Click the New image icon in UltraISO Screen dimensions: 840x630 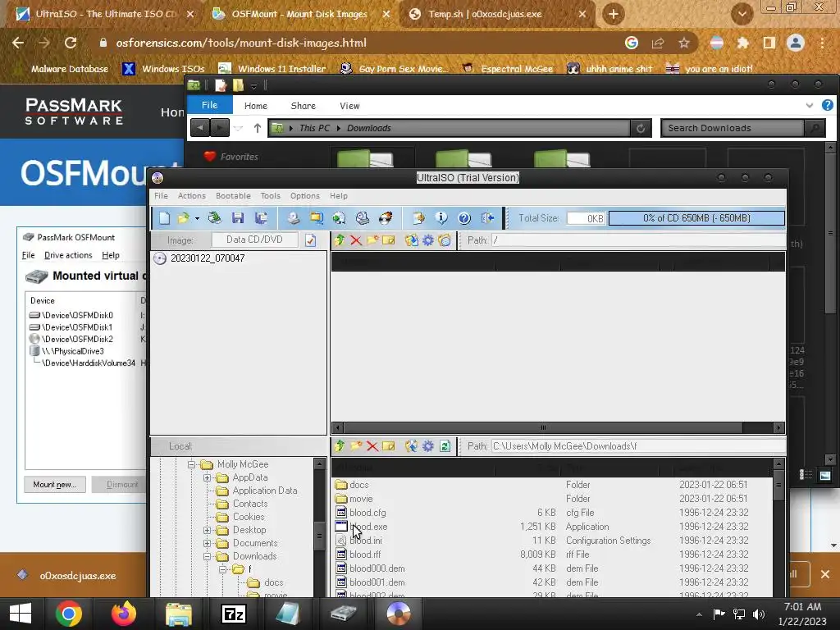click(x=164, y=218)
